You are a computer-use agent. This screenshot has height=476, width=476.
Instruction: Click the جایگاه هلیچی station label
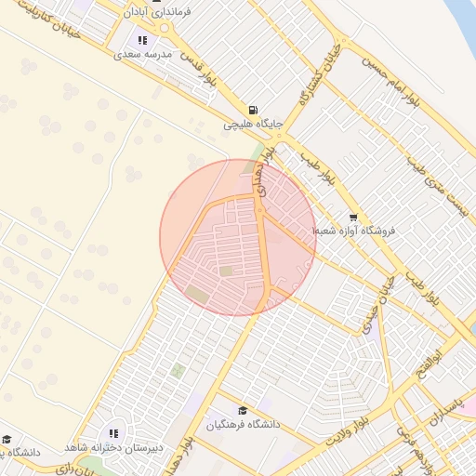tap(253, 125)
